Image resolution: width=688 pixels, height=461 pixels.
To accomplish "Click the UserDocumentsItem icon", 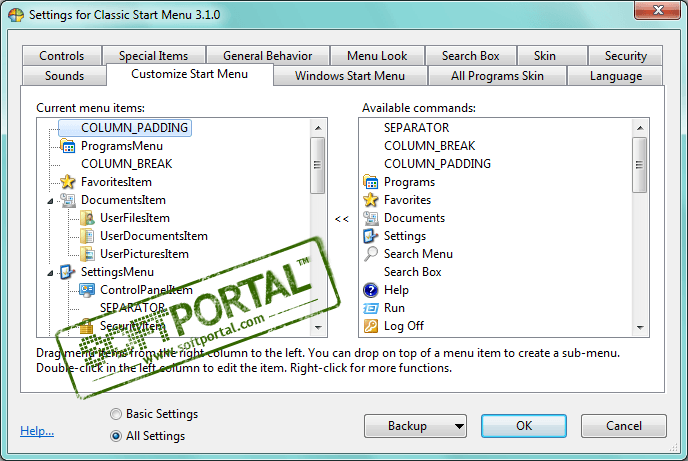I will (x=87, y=236).
